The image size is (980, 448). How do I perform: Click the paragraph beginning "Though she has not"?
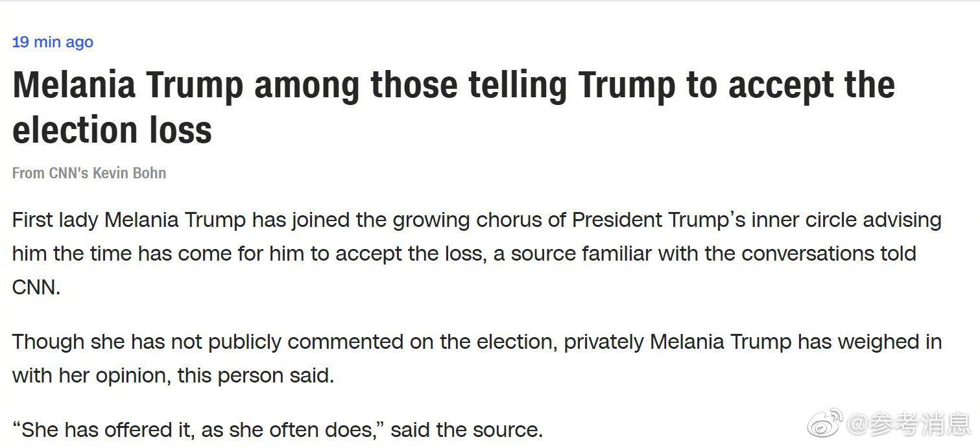[477, 359]
